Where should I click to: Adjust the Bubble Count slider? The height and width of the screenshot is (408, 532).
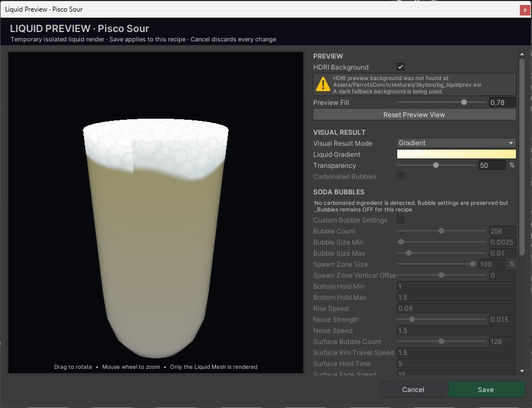click(x=441, y=231)
